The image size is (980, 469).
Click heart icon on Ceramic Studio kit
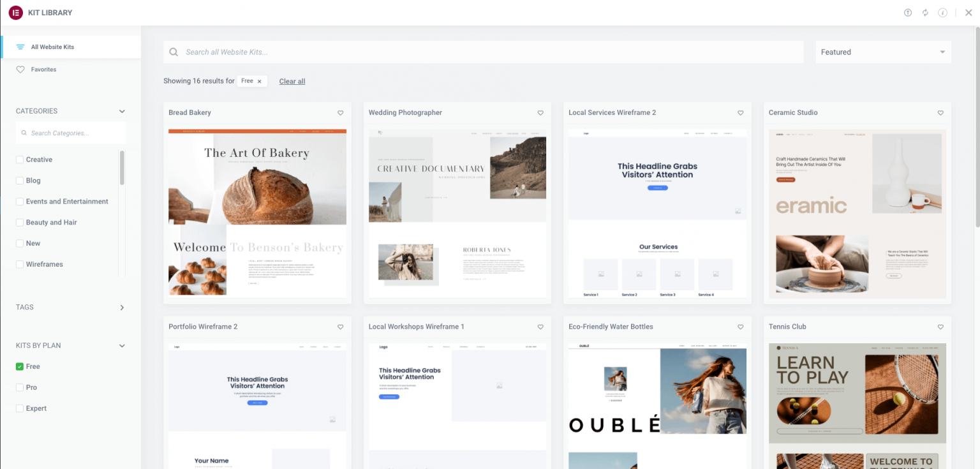(x=940, y=113)
